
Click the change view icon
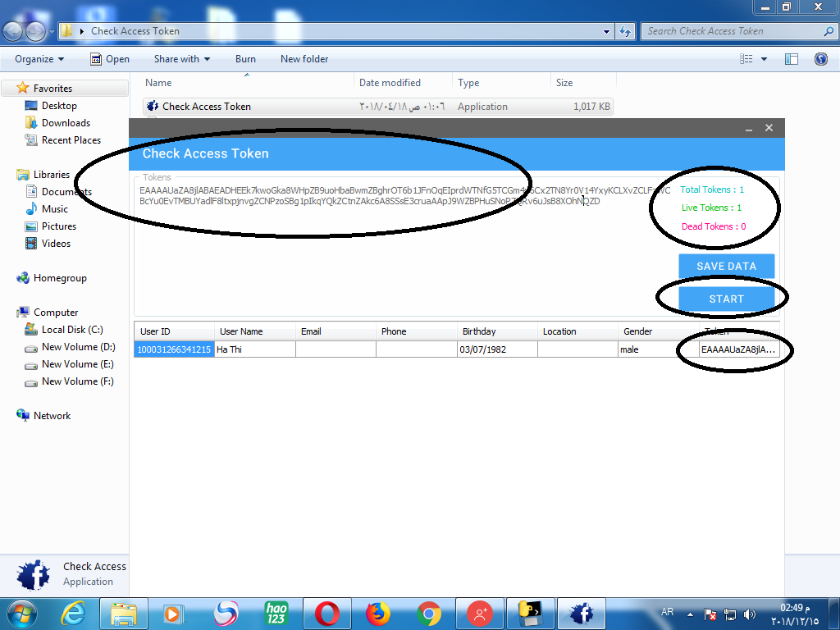point(746,59)
